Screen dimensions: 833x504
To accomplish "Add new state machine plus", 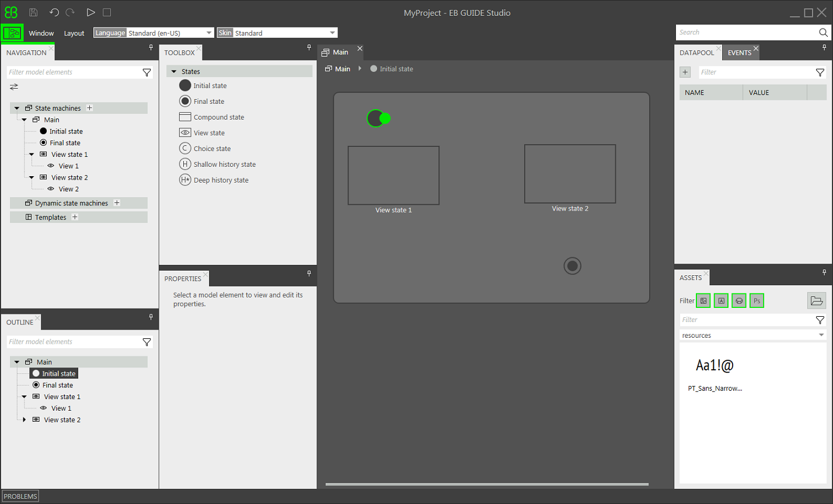I will (89, 108).
